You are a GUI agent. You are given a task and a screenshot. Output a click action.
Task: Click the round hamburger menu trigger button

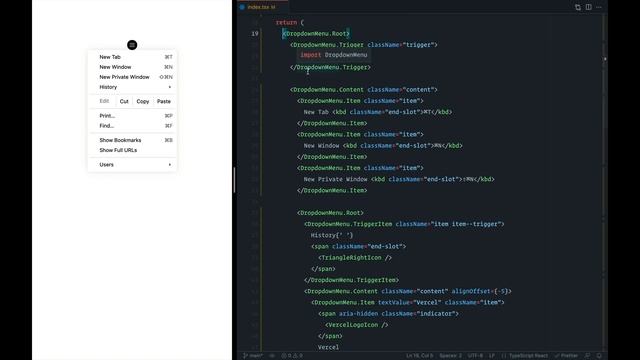pyautogui.click(x=132, y=45)
